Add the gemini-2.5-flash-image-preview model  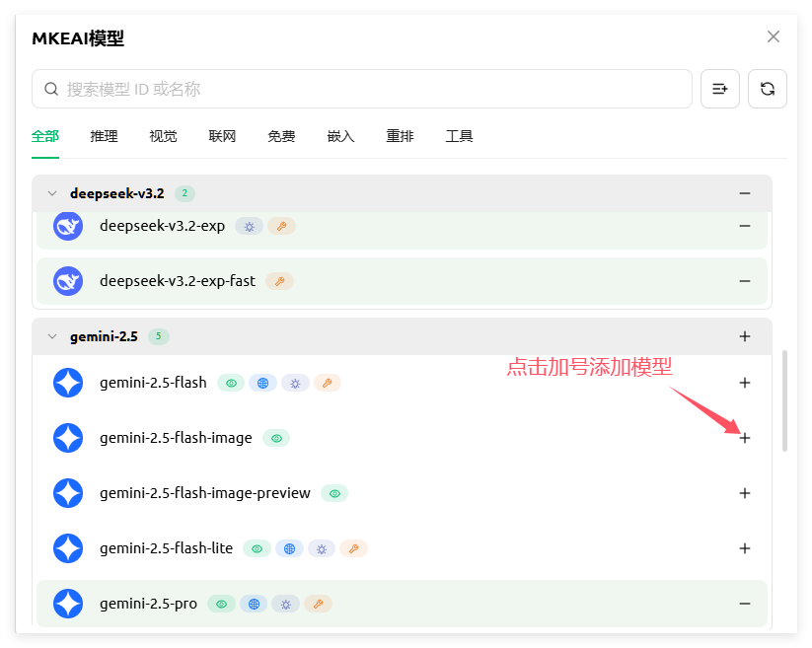[745, 493]
